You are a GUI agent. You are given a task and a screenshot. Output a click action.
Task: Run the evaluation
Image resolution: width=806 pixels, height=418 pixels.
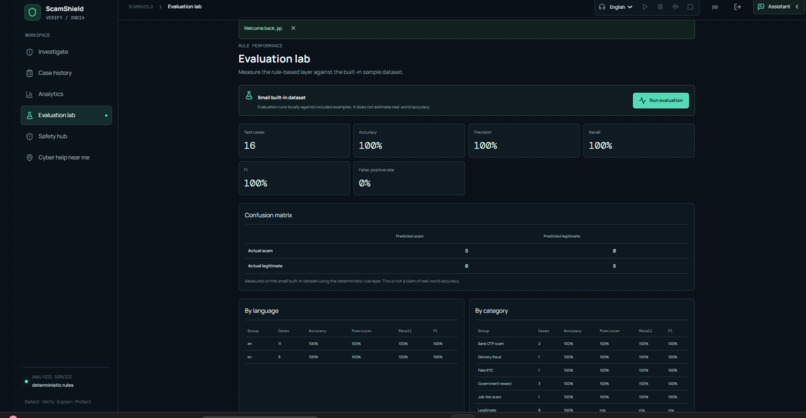click(x=661, y=100)
